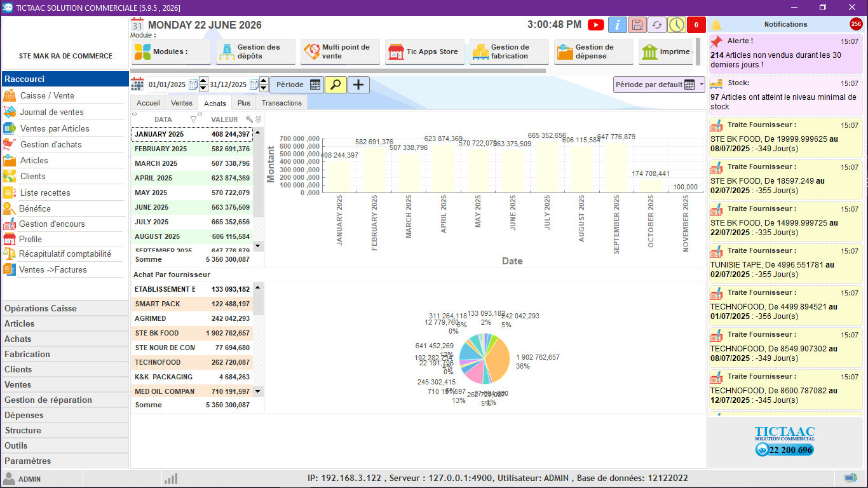
Task: Open the Gestion de dépense module
Action: coord(593,51)
